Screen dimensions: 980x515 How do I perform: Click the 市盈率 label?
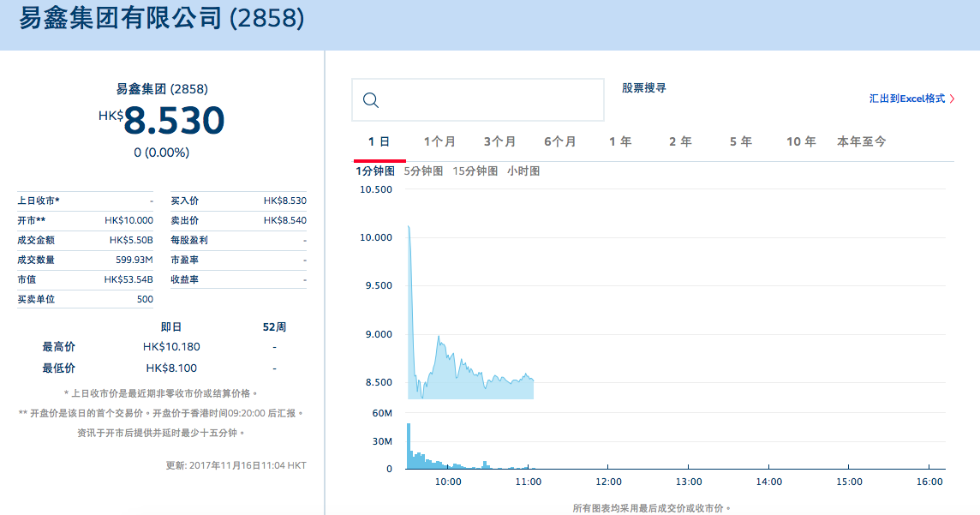(185, 260)
